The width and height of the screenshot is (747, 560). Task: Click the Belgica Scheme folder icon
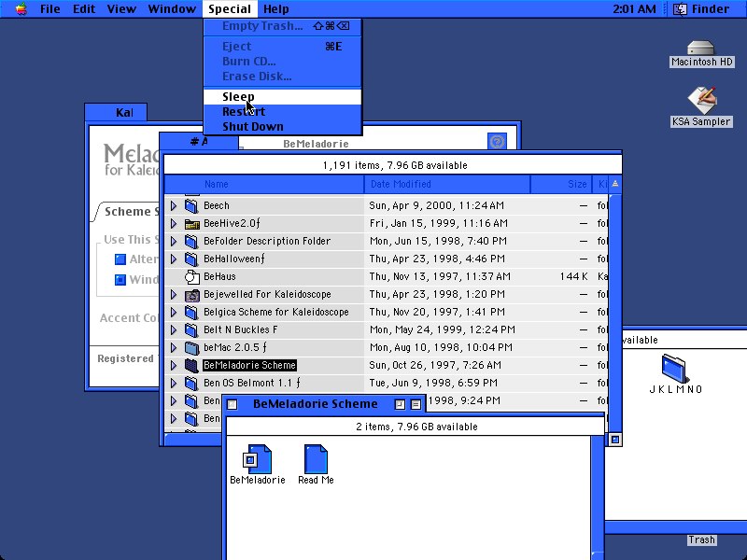pos(191,312)
